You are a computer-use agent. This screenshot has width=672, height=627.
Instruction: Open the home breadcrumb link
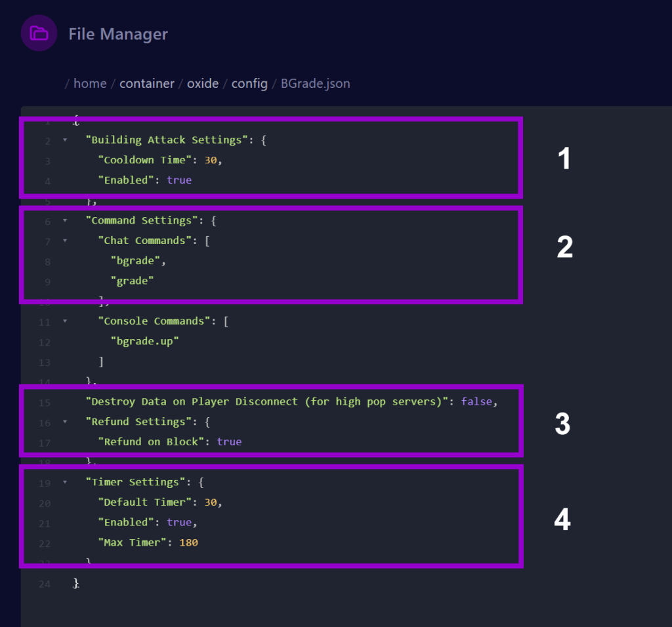(x=90, y=83)
